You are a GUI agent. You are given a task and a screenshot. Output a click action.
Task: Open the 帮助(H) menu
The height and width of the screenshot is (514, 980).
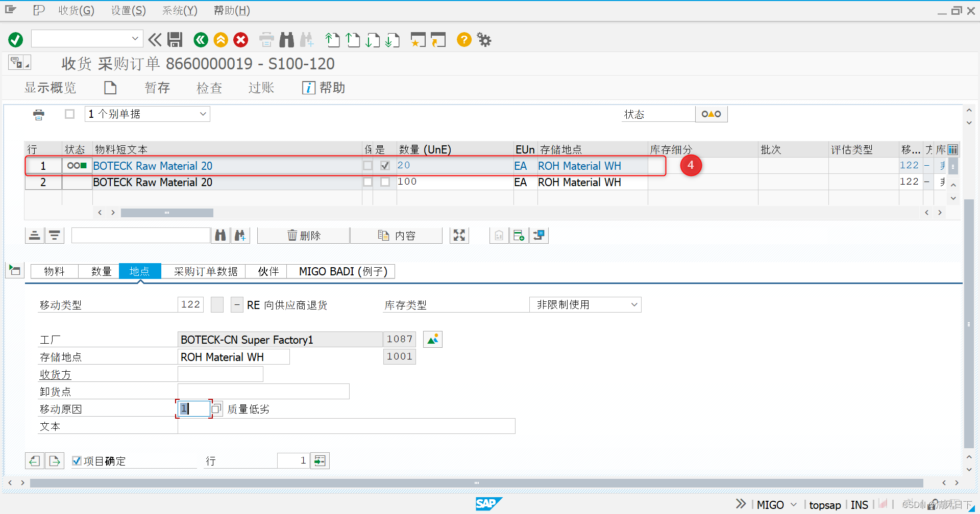point(232,10)
